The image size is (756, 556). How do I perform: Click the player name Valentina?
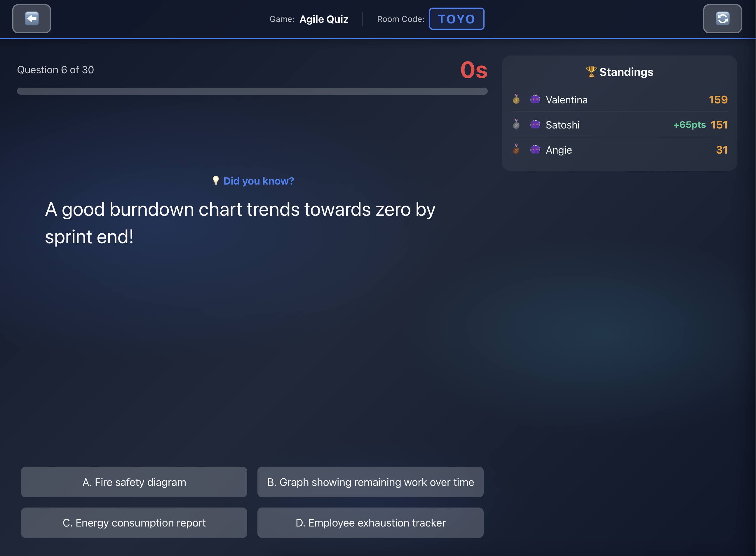tap(567, 100)
